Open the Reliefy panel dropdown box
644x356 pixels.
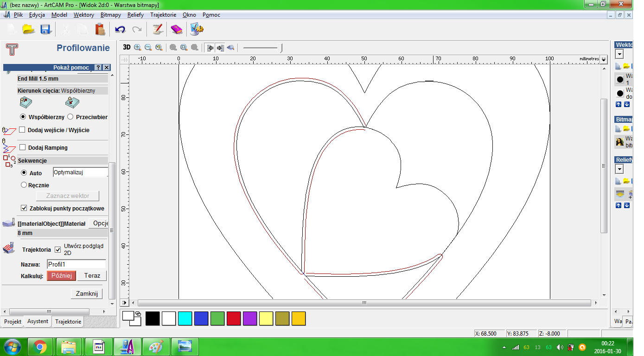click(x=619, y=169)
